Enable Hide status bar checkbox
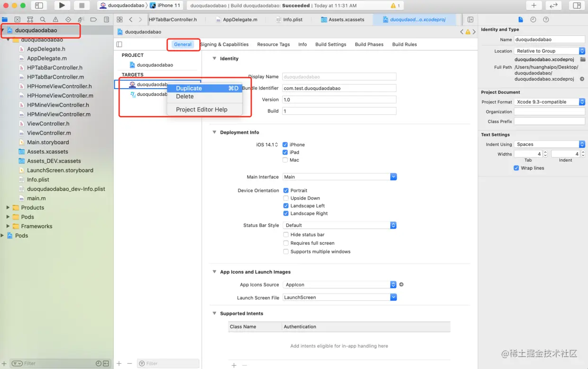 click(286, 235)
